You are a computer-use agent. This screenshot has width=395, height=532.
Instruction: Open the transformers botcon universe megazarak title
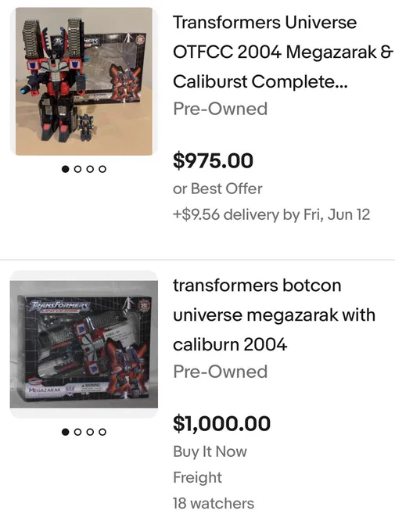coord(275,315)
